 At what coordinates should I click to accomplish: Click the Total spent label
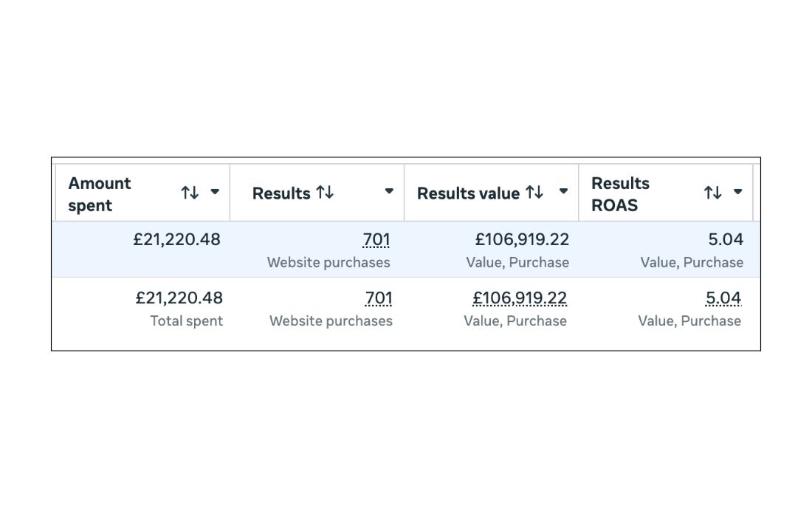point(186,321)
